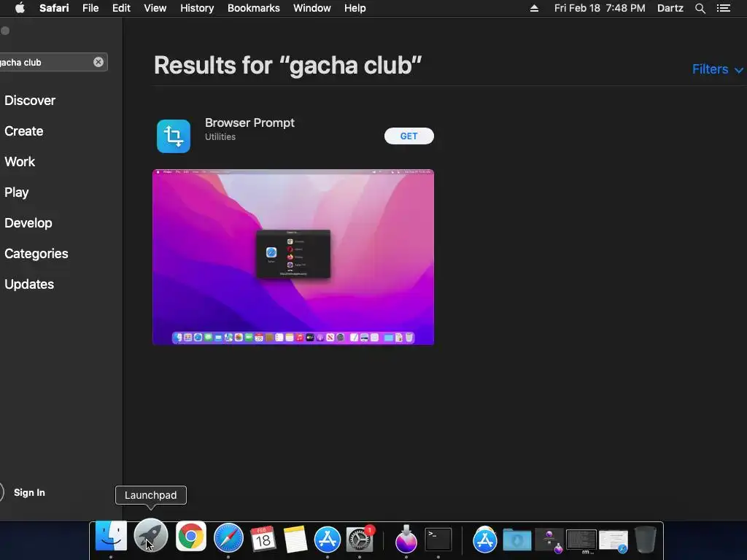
Task: Open Spotlight search magnifier icon
Action: (700, 8)
